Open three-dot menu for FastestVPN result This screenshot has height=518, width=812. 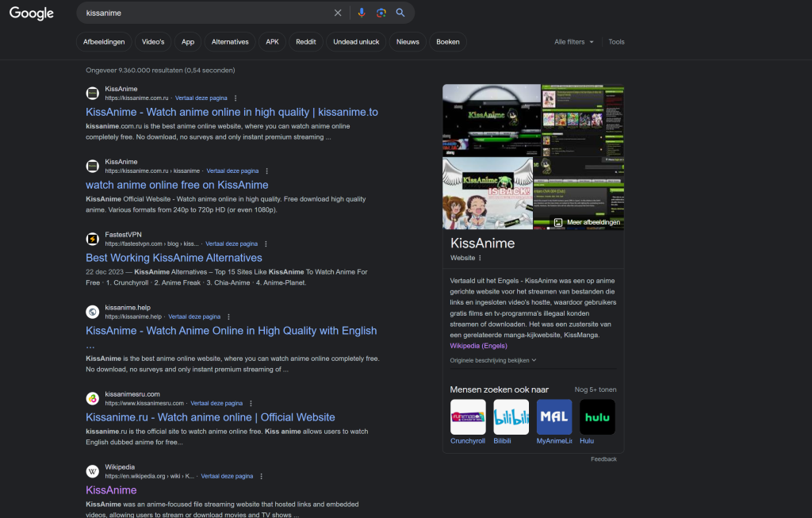click(266, 244)
